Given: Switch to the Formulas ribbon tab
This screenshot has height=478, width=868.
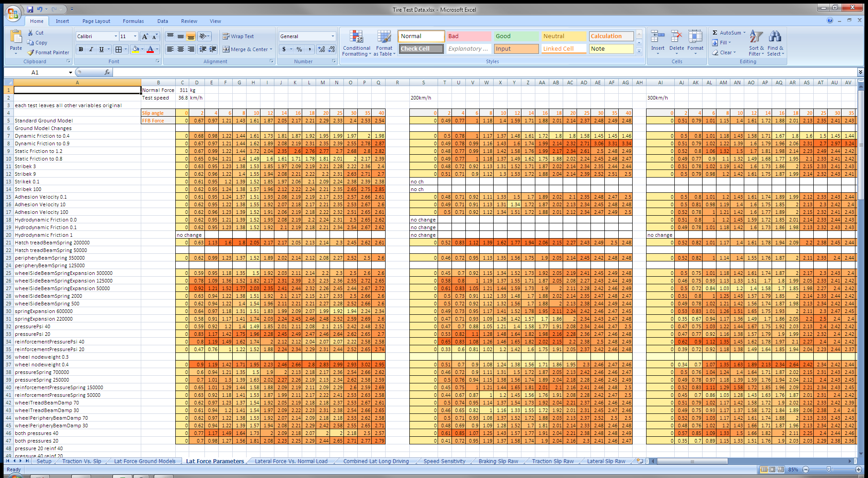Looking at the screenshot, I should [x=133, y=21].
